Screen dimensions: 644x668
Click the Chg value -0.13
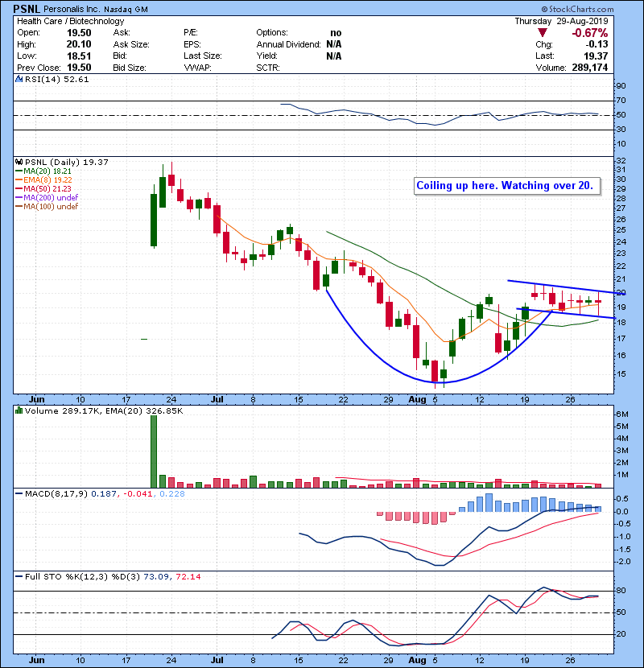596,44
